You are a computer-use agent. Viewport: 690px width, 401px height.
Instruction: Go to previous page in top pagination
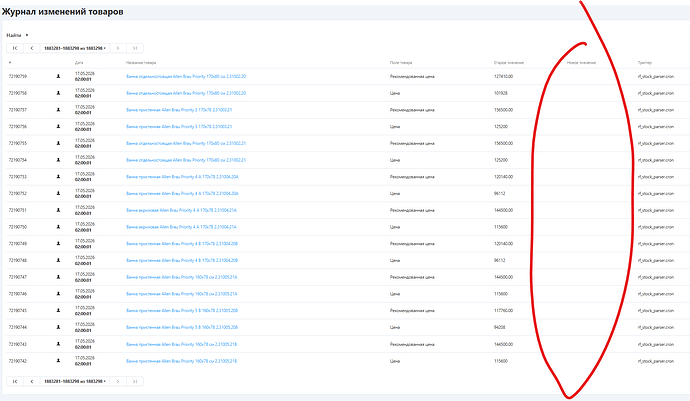[32, 48]
